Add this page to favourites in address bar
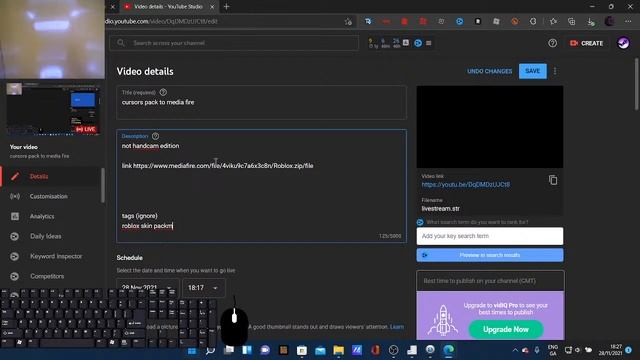This screenshot has width=640, height=360. tap(348, 22)
